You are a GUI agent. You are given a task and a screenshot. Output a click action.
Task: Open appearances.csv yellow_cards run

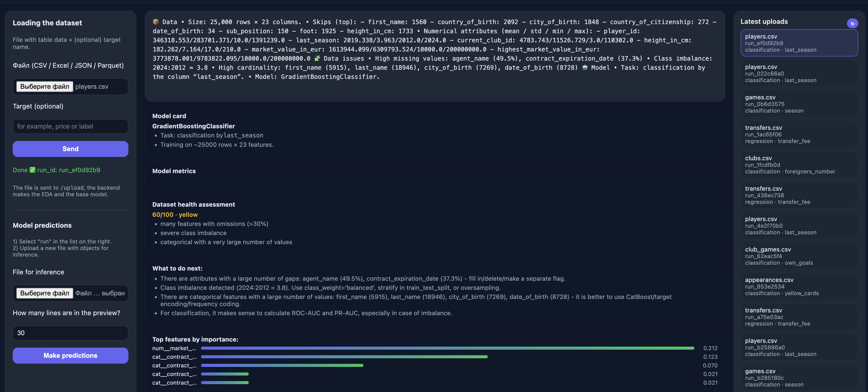[799, 286]
